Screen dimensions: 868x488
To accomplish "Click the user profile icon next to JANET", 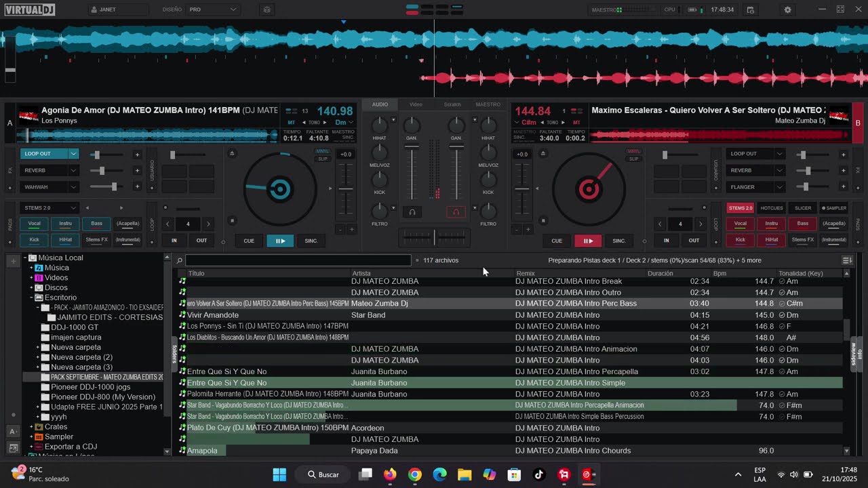I will (93, 10).
